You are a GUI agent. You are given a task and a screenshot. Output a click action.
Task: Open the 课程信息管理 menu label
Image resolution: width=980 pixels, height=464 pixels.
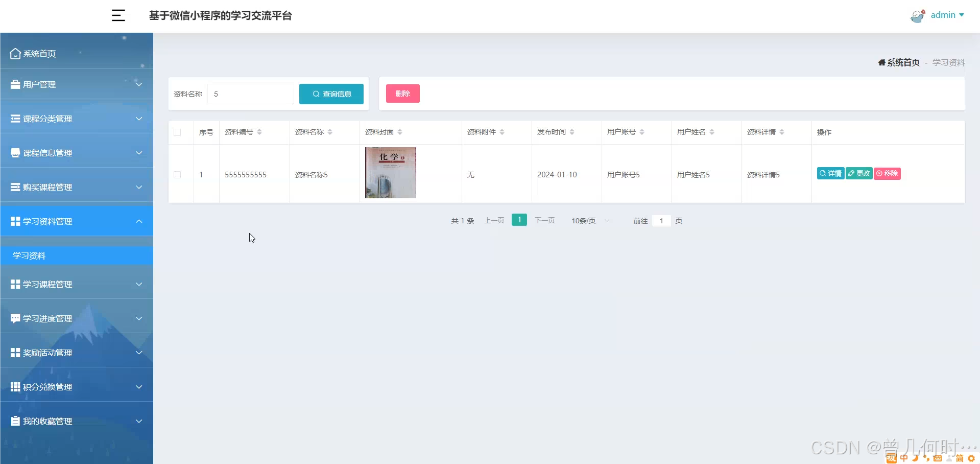[47, 153]
